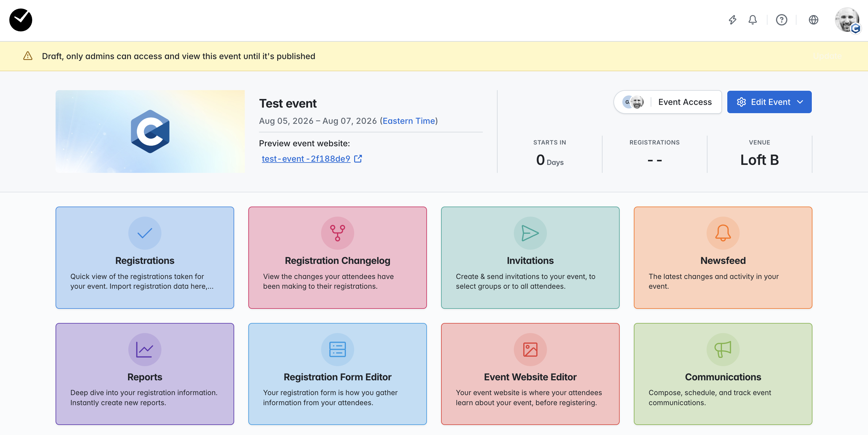The height and width of the screenshot is (435, 868).
Task: Click the Loft B venue value
Action: (x=759, y=160)
